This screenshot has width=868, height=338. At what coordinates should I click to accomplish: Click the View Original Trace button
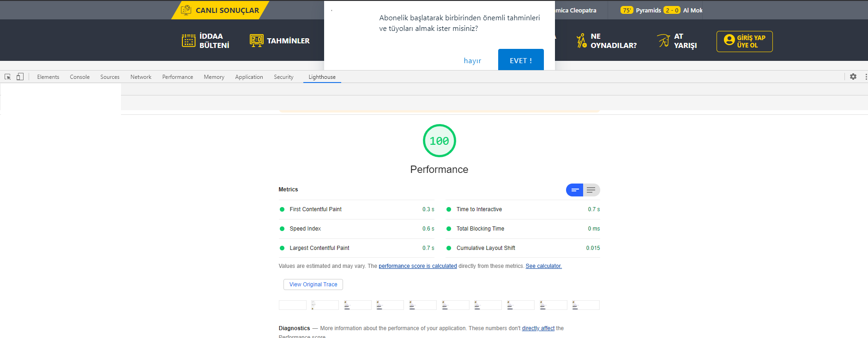313,285
